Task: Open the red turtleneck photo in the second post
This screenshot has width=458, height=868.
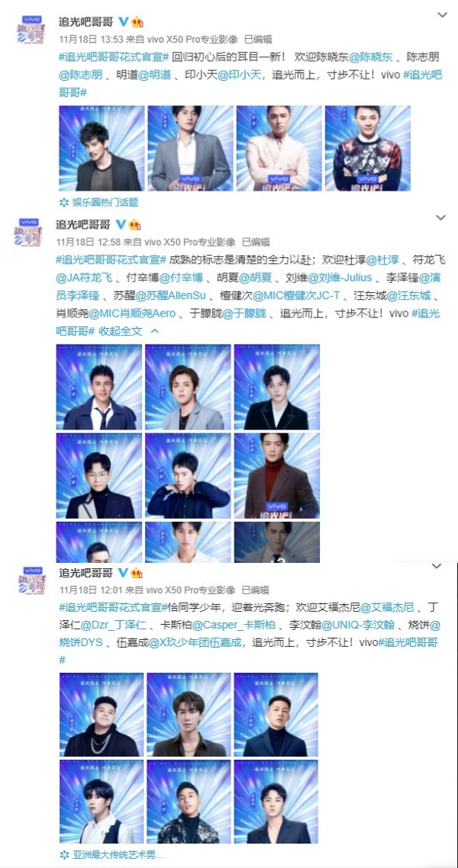Action: [x=277, y=476]
